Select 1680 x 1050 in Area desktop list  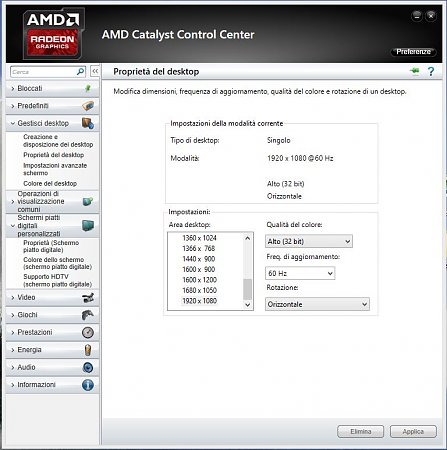pyautogui.click(x=199, y=290)
